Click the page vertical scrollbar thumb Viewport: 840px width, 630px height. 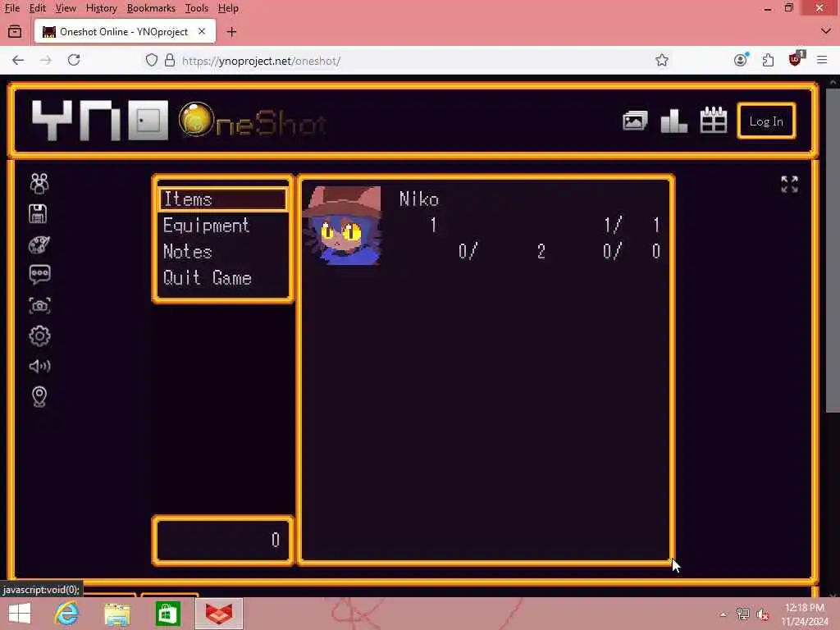833,249
